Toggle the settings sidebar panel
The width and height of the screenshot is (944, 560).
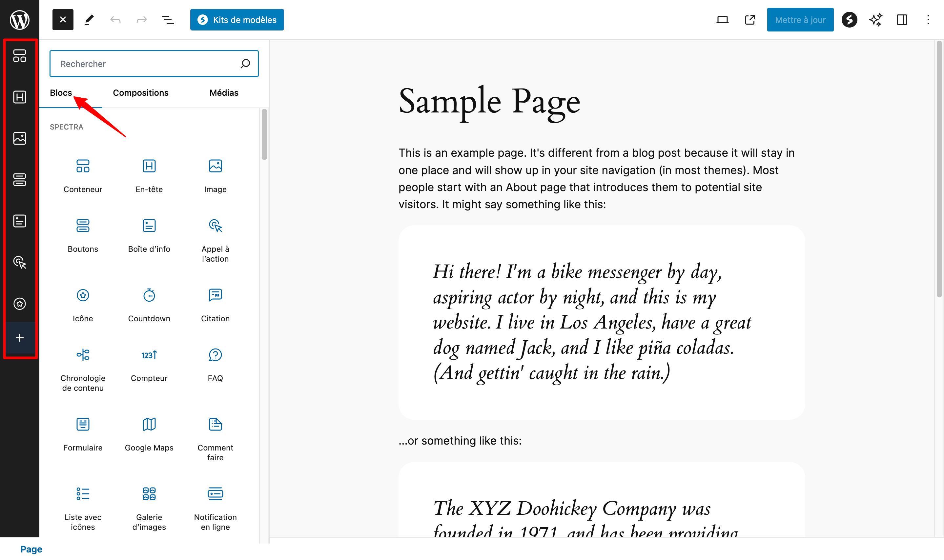(x=901, y=20)
